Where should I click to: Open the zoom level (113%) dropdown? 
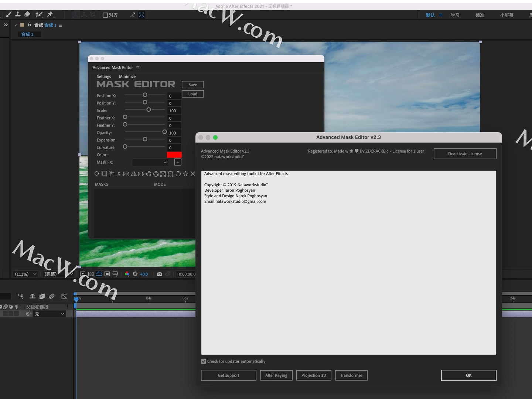pos(25,274)
